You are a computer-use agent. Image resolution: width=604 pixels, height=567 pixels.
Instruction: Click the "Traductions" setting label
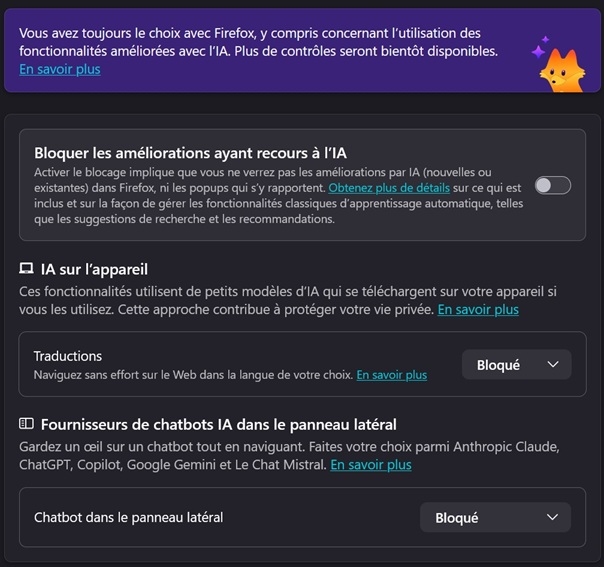click(68, 356)
